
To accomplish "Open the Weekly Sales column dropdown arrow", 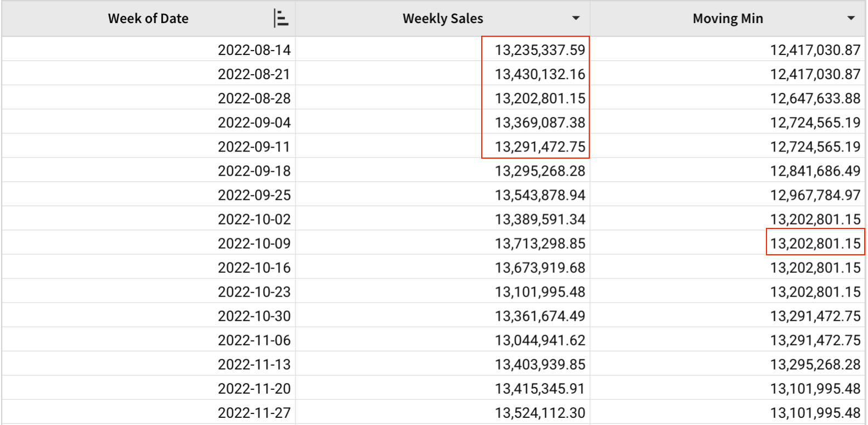I will point(576,19).
